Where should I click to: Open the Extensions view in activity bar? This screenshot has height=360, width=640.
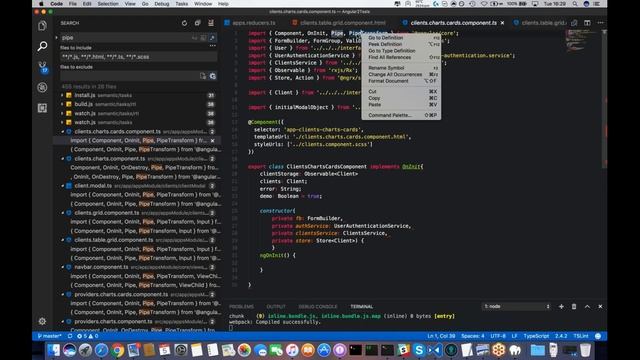pos(42,108)
